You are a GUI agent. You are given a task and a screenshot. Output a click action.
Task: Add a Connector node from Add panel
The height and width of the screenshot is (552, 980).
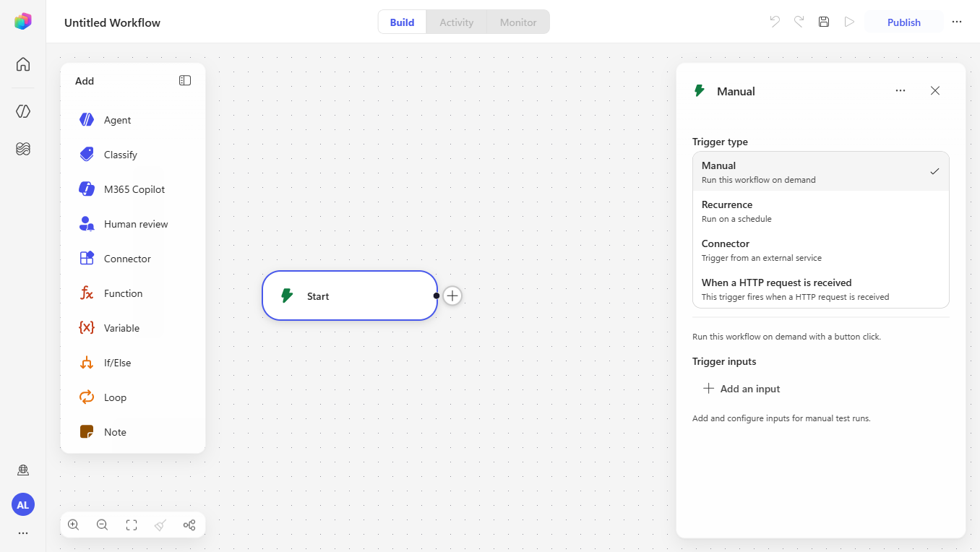[x=133, y=259]
